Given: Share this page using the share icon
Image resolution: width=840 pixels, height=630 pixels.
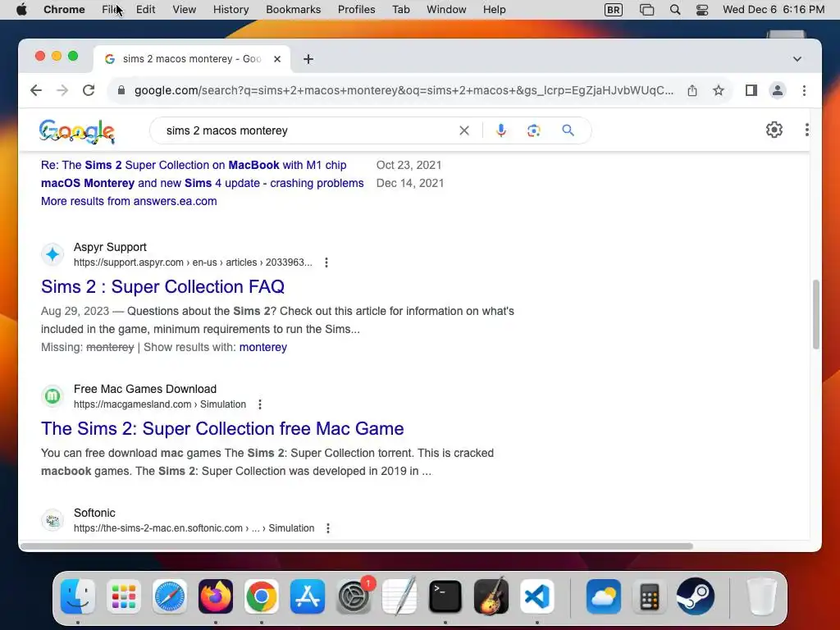Looking at the screenshot, I should click(692, 90).
